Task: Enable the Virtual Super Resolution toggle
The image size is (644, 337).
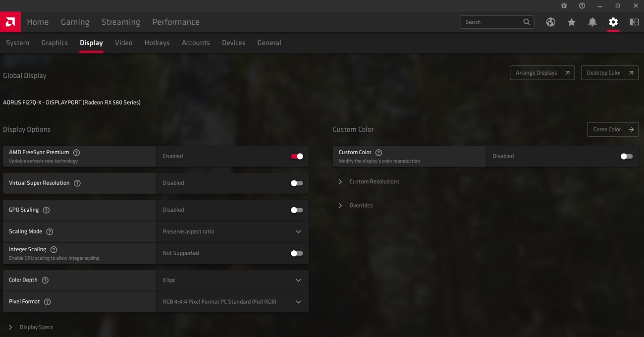Action: (297, 183)
